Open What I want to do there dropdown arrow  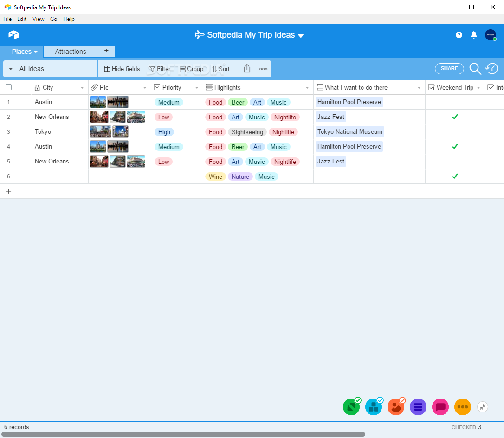pyautogui.click(x=419, y=88)
